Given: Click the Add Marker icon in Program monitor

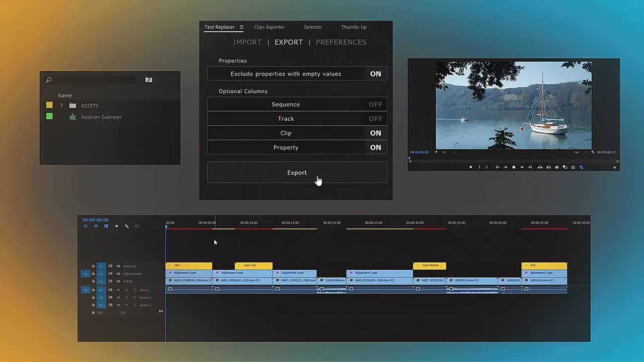Looking at the screenshot, I should (x=471, y=167).
